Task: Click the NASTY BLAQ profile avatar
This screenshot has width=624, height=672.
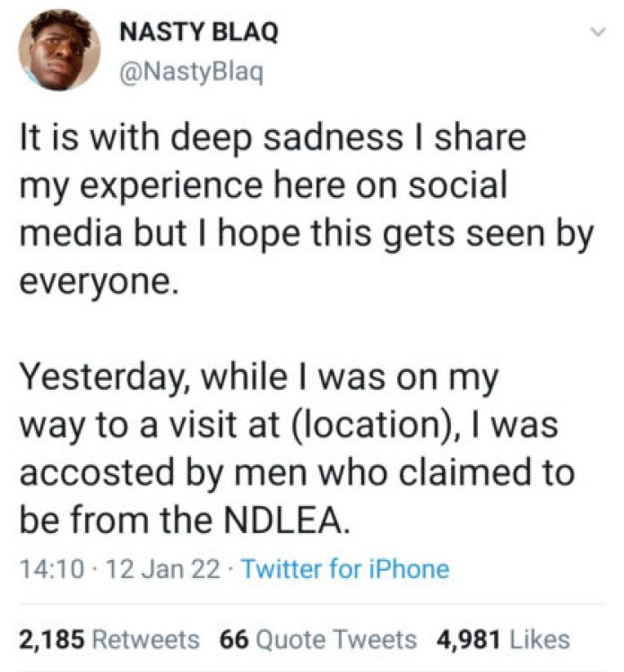Action: [x=59, y=53]
